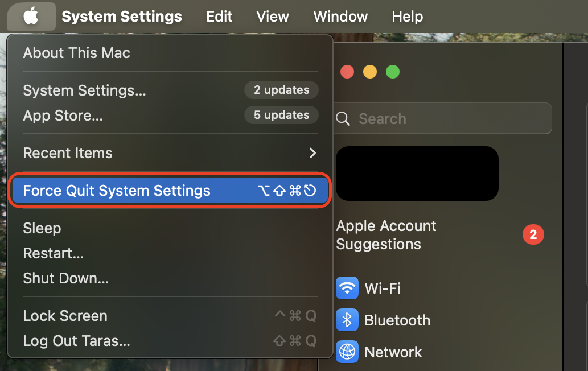
Task: Select Force Quit System Settings
Action: [116, 191]
